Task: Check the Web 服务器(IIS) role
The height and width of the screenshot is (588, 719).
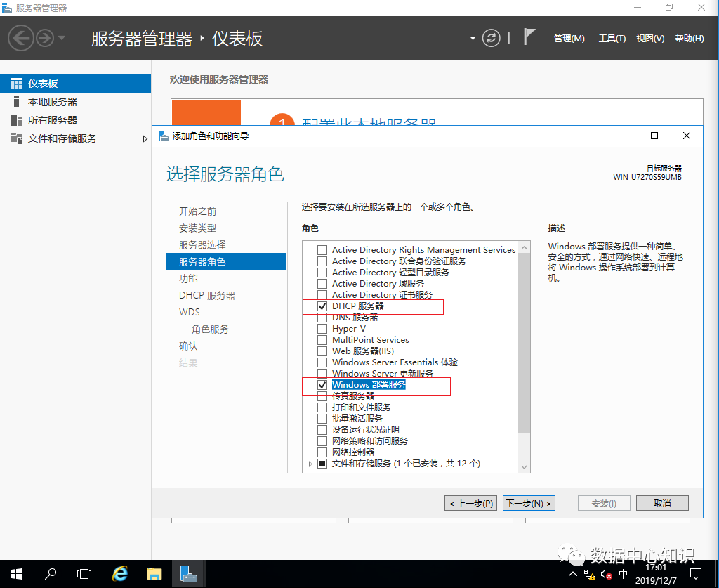Action: (x=322, y=351)
